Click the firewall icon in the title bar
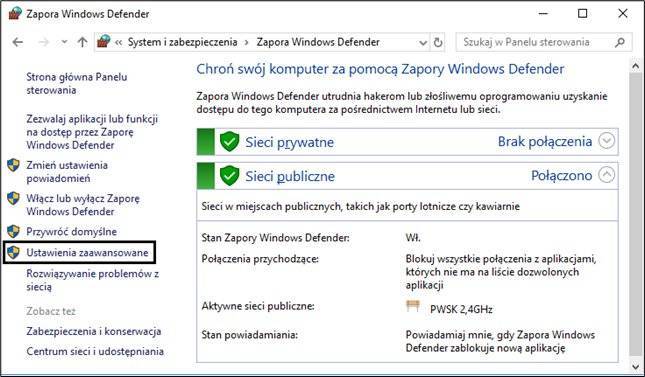This screenshot has height=377, width=645. (15, 13)
